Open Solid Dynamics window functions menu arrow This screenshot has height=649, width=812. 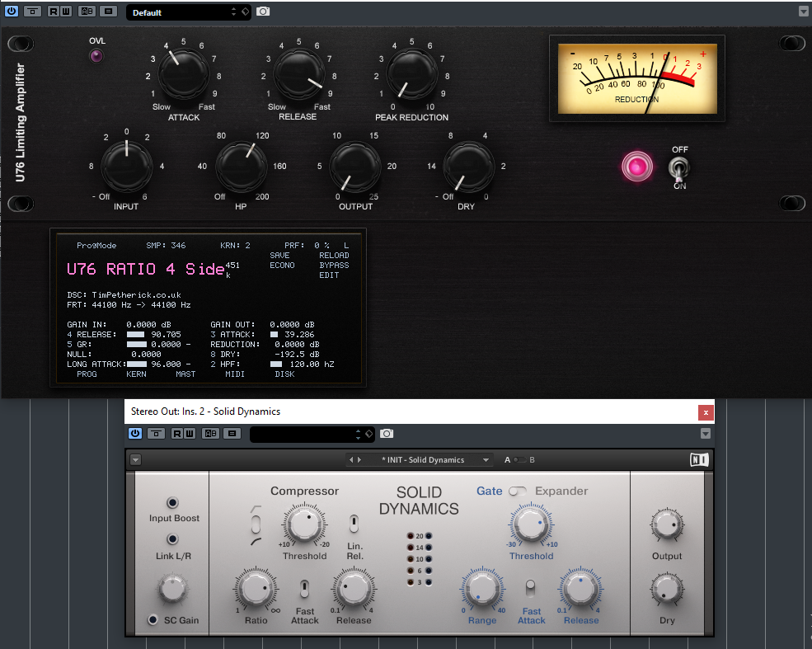click(706, 434)
